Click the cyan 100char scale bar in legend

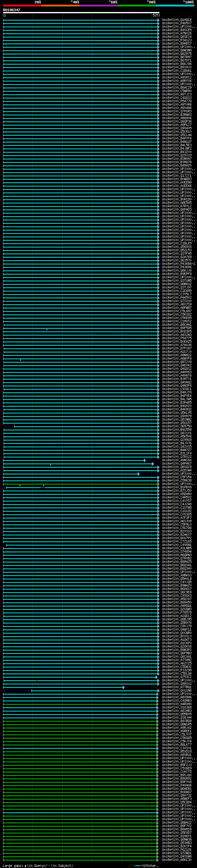(x=137, y=865)
